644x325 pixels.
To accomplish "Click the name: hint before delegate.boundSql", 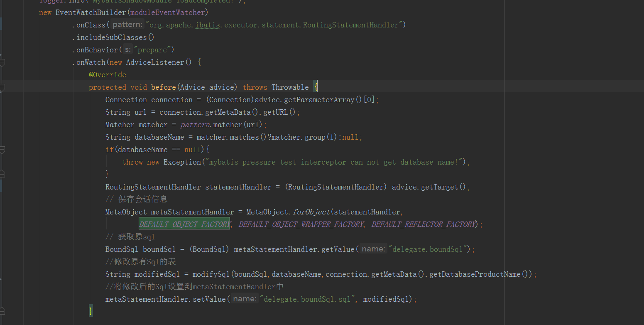I will (x=373, y=249).
